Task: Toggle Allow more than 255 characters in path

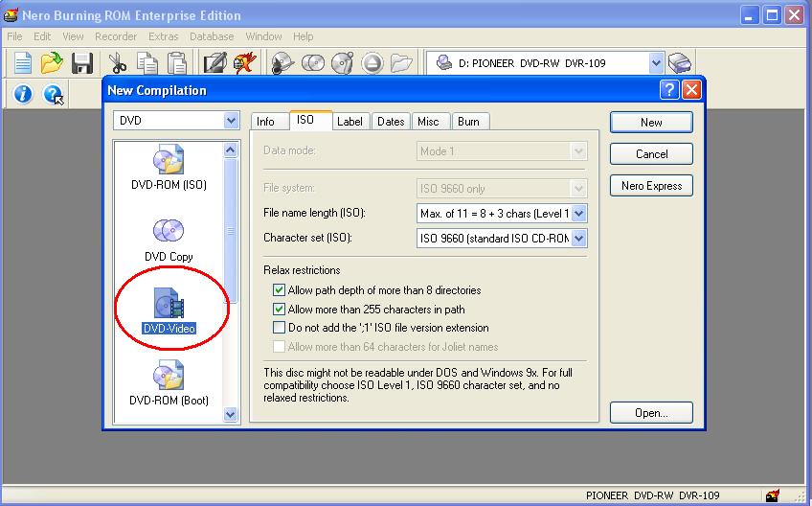Action: coord(280,309)
